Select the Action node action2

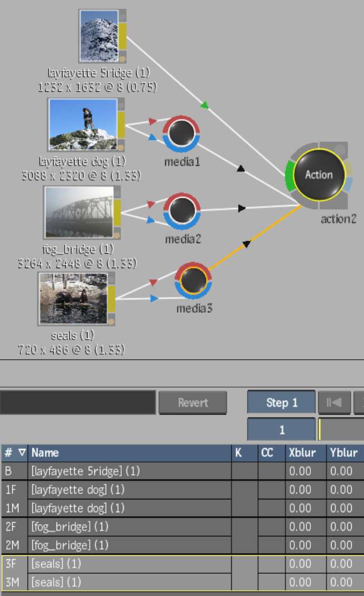tap(318, 175)
